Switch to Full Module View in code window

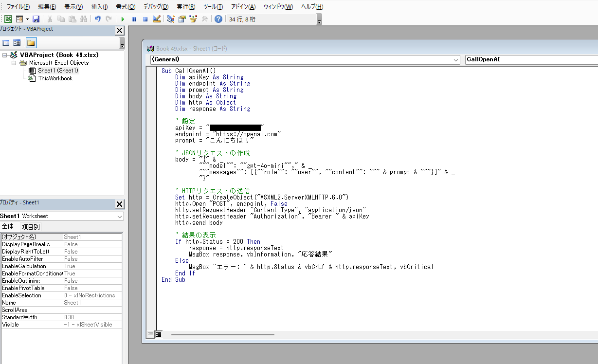159,334
